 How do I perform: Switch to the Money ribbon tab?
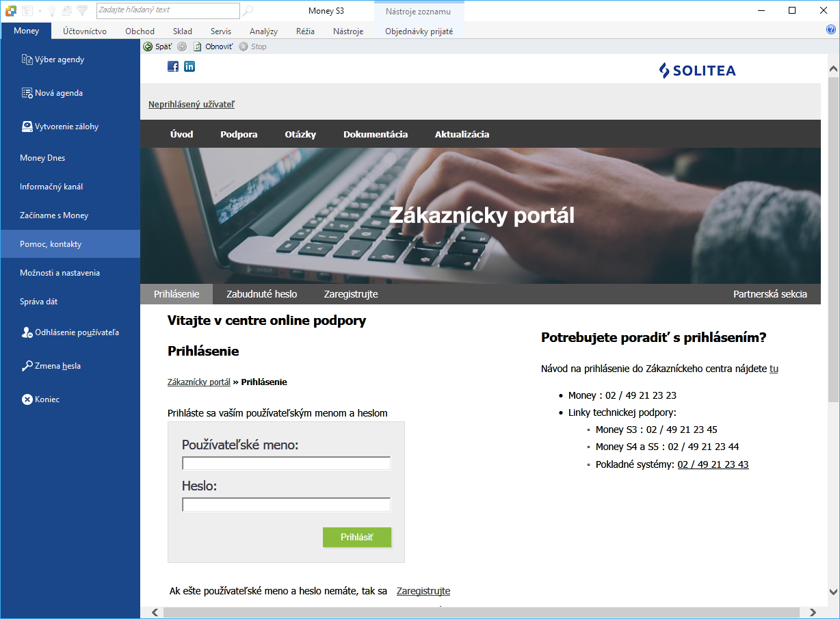coord(26,31)
